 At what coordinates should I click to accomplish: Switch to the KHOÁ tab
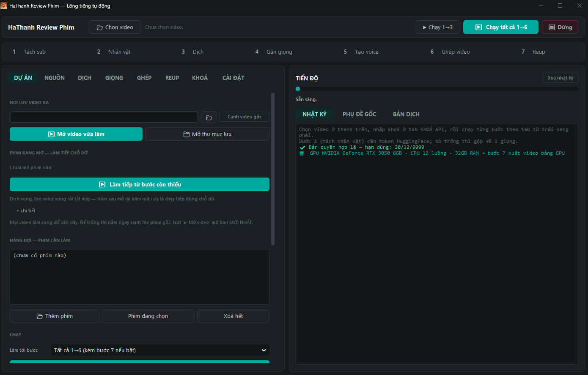(x=200, y=78)
